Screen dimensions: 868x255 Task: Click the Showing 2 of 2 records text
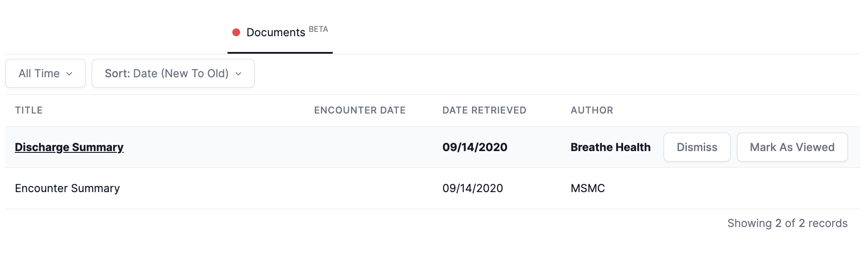pyautogui.click(x=787, y=223)
